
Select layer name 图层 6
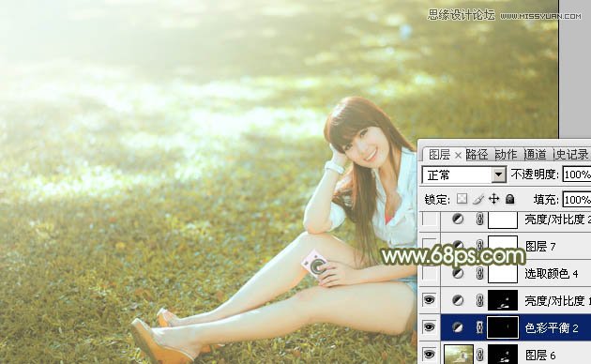click(x=540, y=355)
